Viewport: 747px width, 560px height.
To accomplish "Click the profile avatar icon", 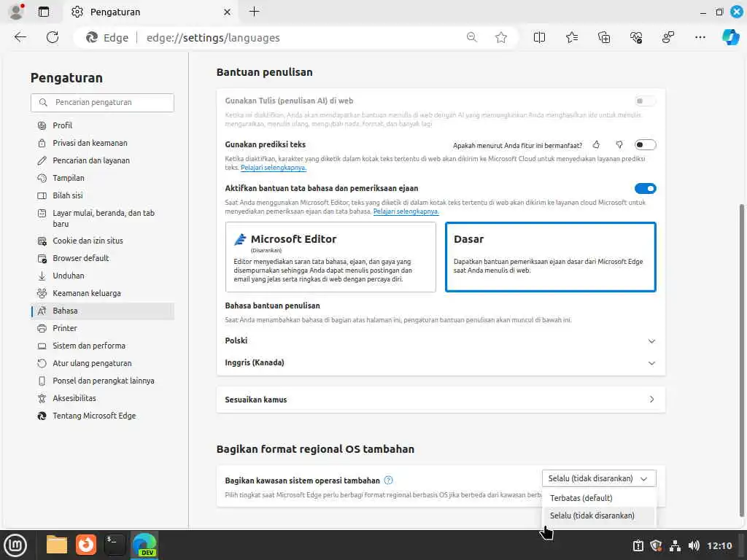I will tap(16, 12).
